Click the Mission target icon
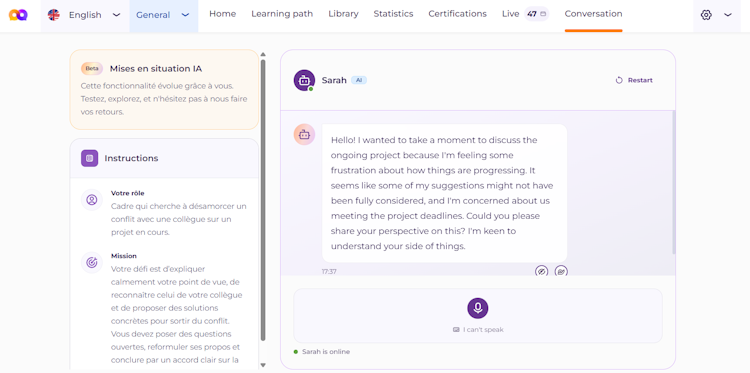This screenshot has height=373, width=750. tap(92, 263)
